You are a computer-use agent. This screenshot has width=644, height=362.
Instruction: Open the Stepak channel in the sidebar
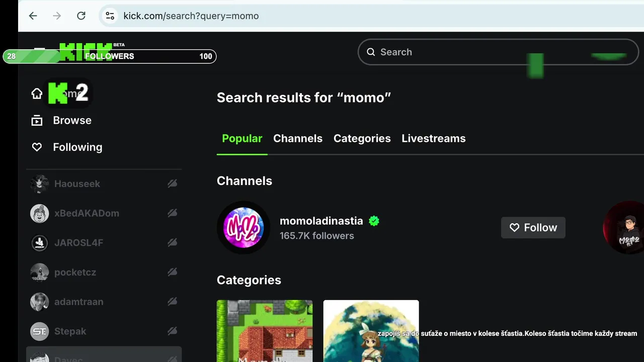[104, 331]
